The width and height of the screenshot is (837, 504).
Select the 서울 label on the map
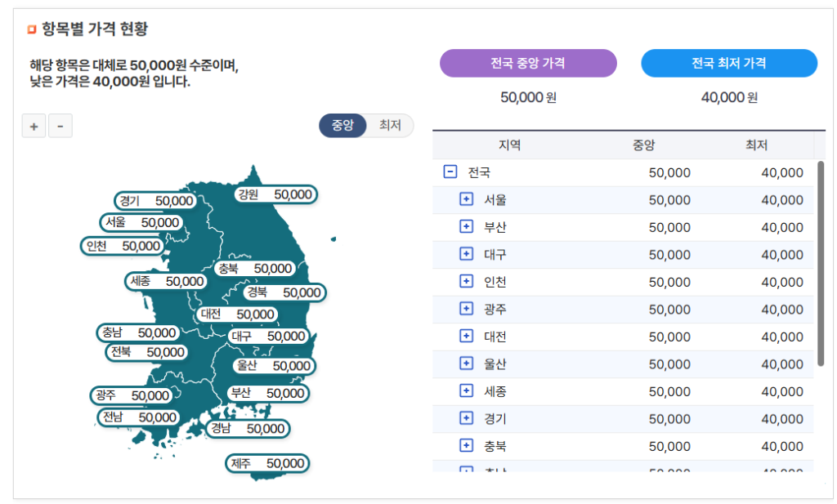click(x=141, y=222)
